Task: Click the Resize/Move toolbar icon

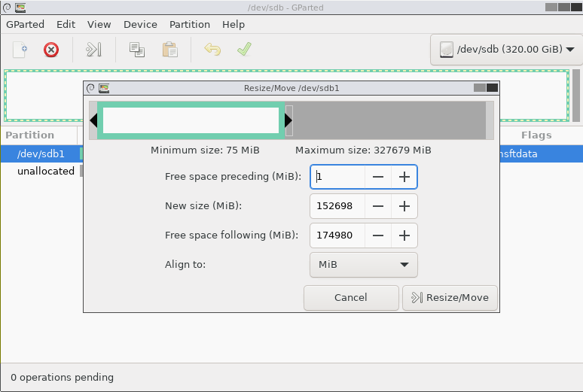Action: (93, 50)
